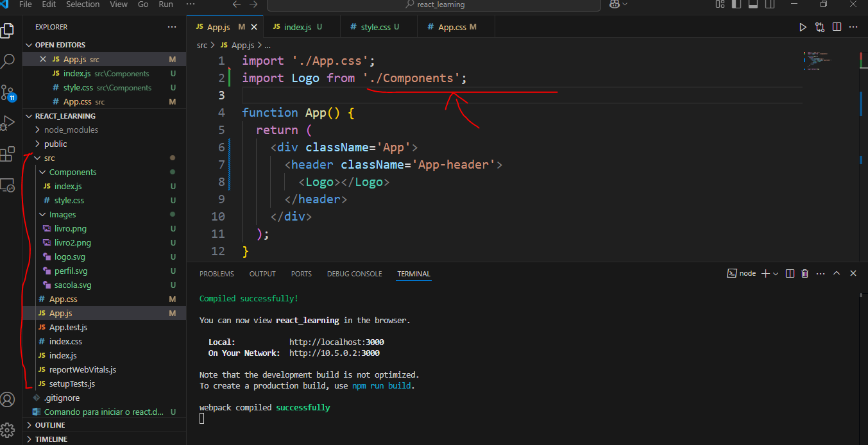Go back using the title bar left arrow
The height and width of the screenshot is (445, 868).
pyautogui.click(x=236, y=4)
